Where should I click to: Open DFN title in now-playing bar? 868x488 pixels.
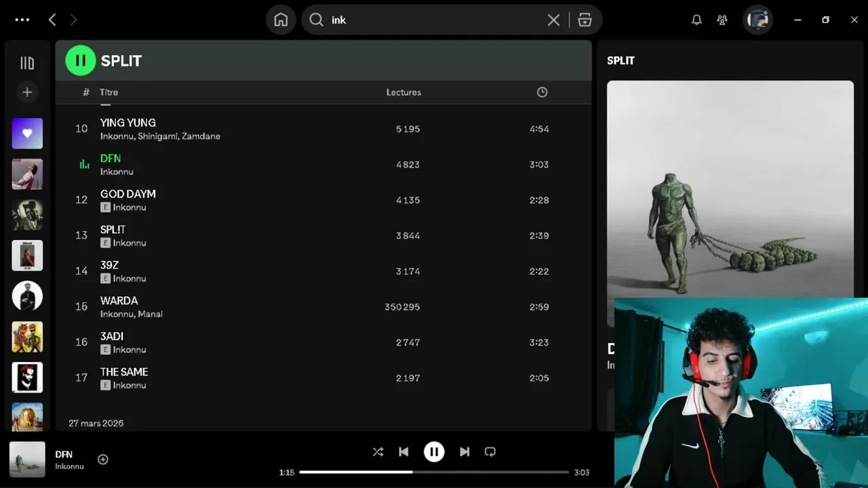point(64,454)
